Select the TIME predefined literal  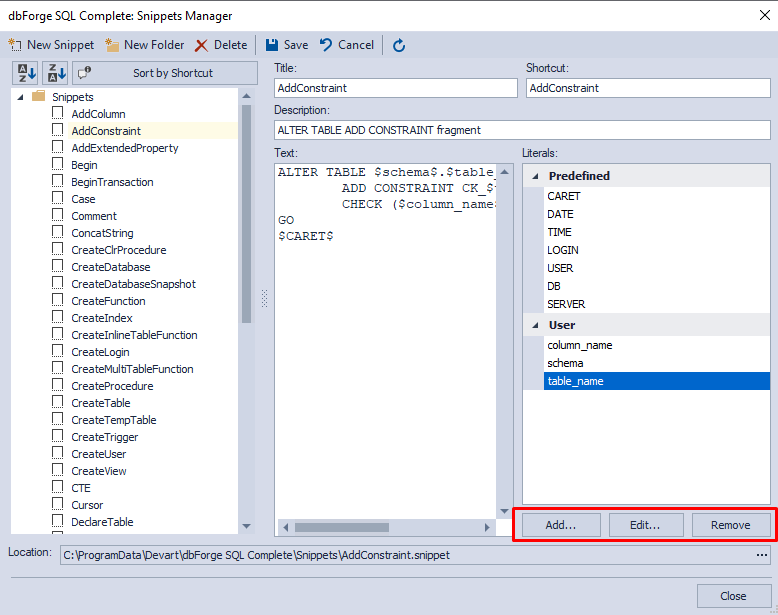pyautogui.click(x=657, y=232)
